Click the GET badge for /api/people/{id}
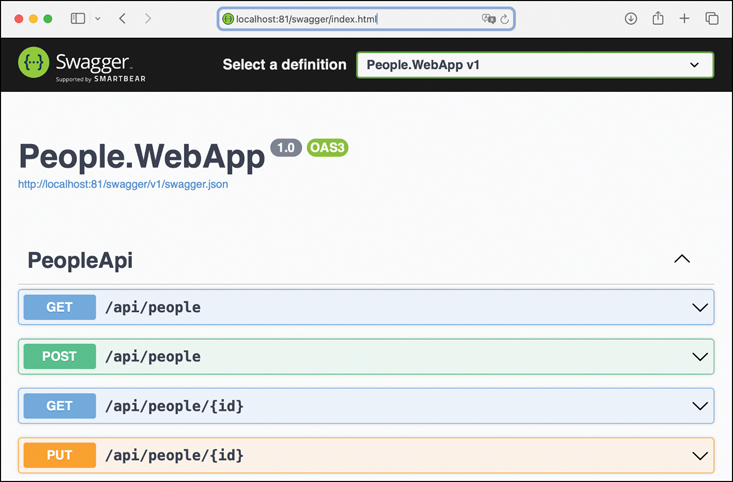This screenshot has width=733, height=482. pos(59,406)
